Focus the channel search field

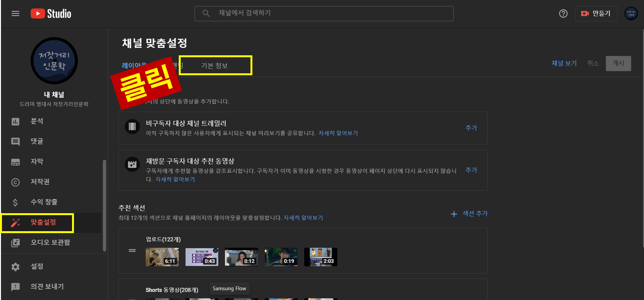(x=324, y=14)
